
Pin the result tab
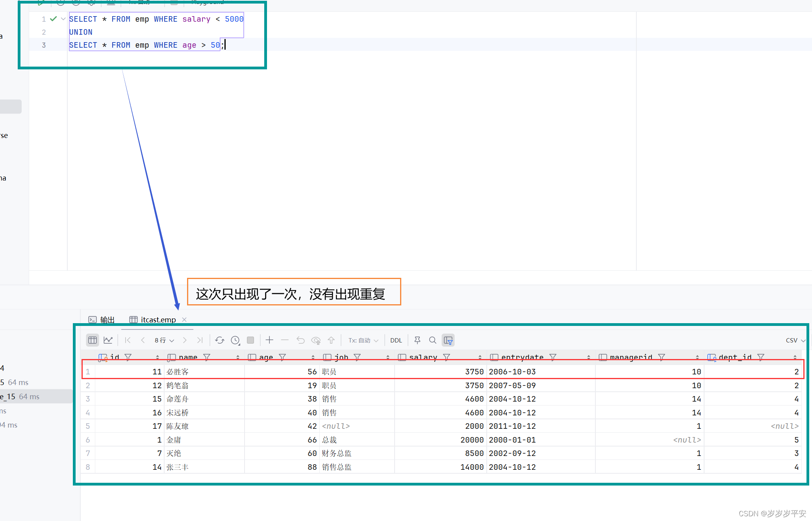point(417,340)
